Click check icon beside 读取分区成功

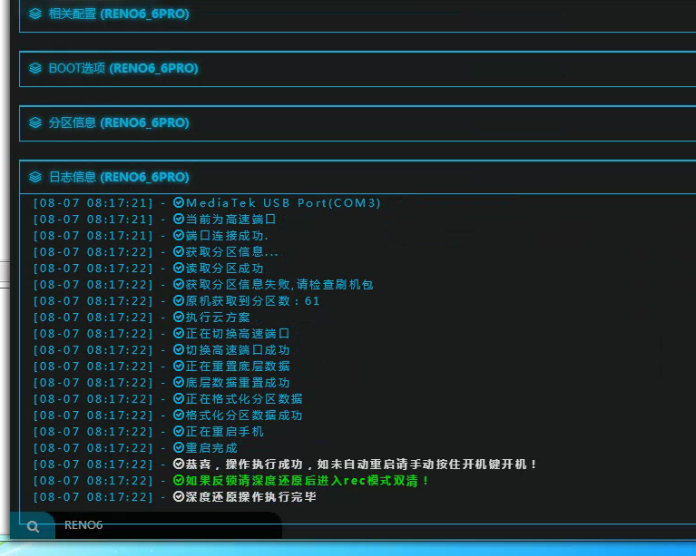pyautogui.click(x=178, y=268)
